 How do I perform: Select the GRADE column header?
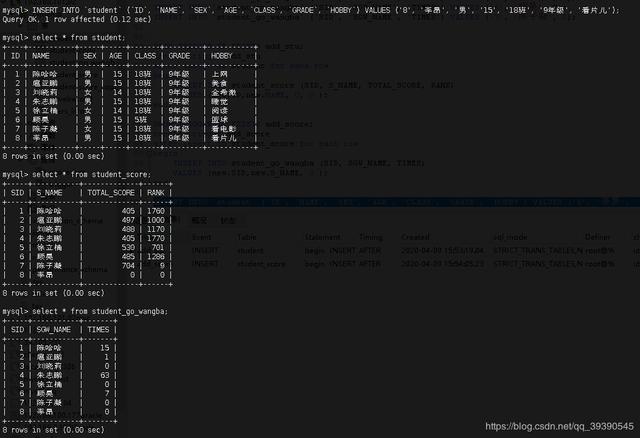179,56
